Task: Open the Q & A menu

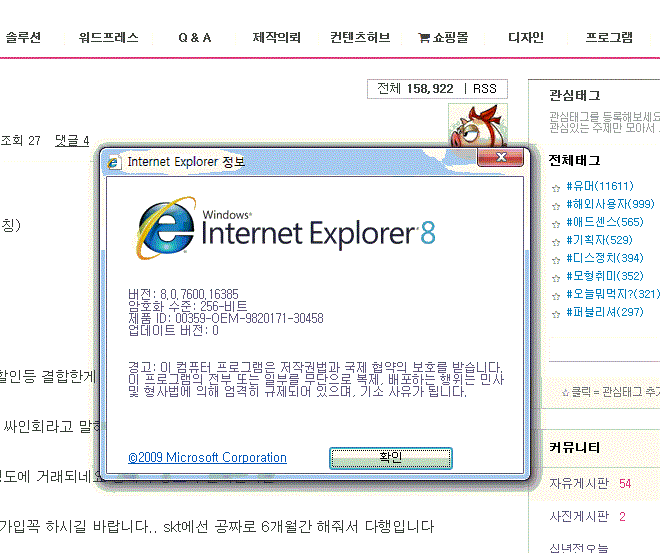Action: [x=194, y=37]
